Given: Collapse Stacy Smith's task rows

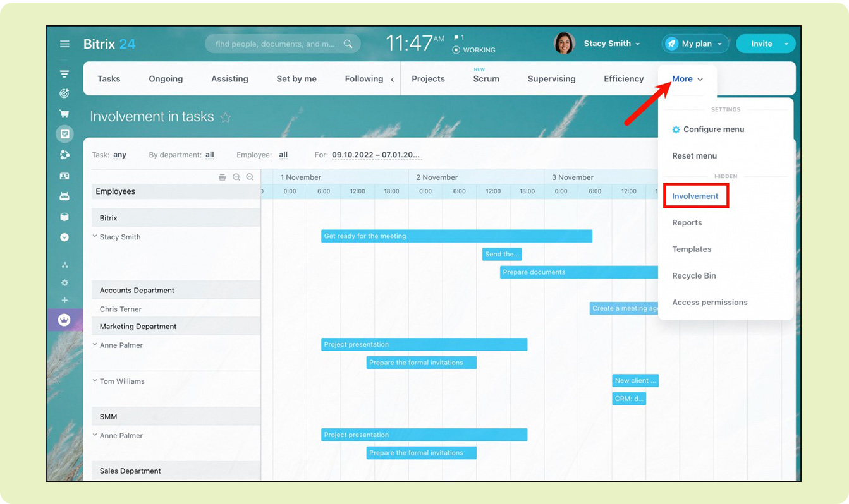Looking at the screenshot, I should pyautogui.click(x=95, y=237).
